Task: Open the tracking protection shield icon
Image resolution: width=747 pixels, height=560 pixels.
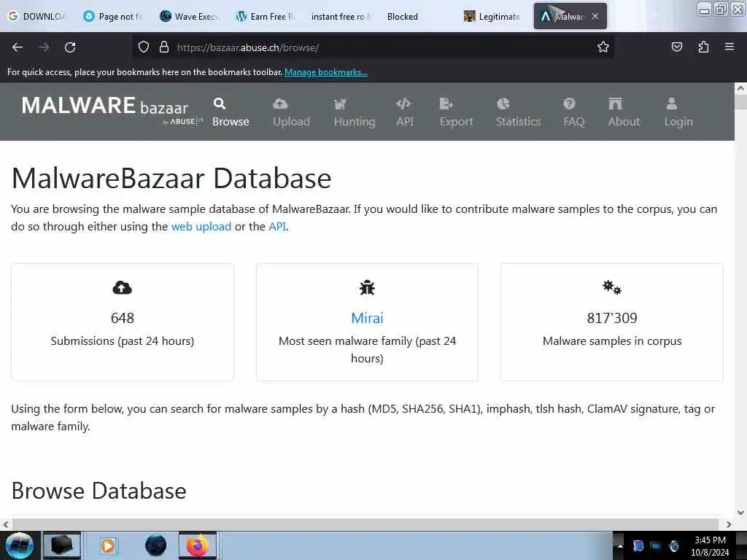Action: tap(144, 47)
